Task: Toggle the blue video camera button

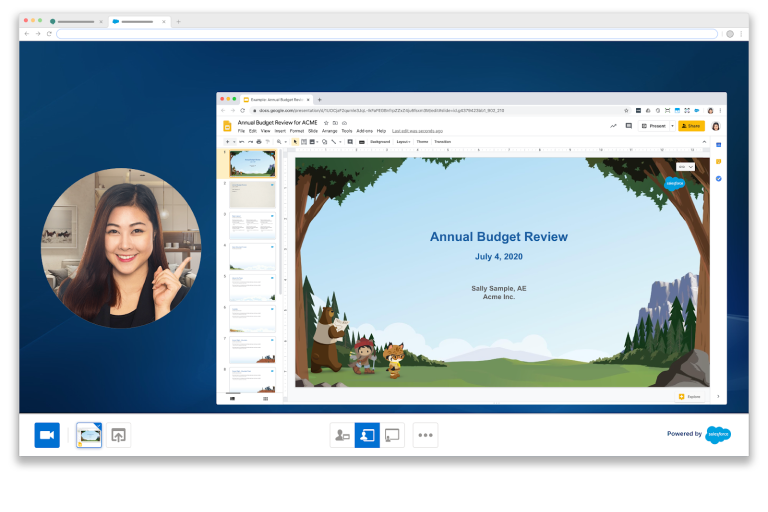Action: (47, 435)
